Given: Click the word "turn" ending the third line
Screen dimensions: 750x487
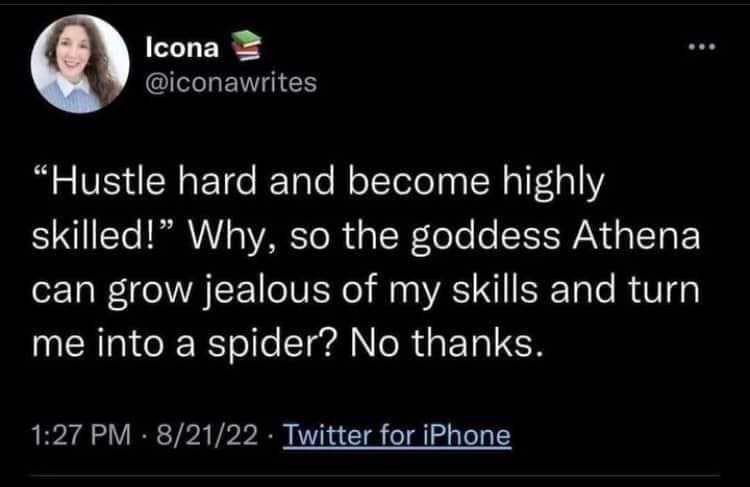Looking at the screenshot, I should 657,293.
